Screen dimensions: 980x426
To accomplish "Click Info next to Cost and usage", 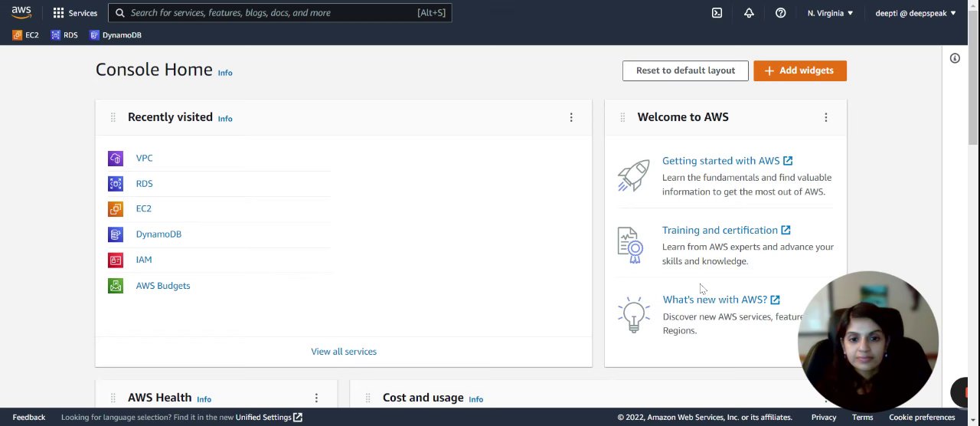I will (x=475, y=399).
